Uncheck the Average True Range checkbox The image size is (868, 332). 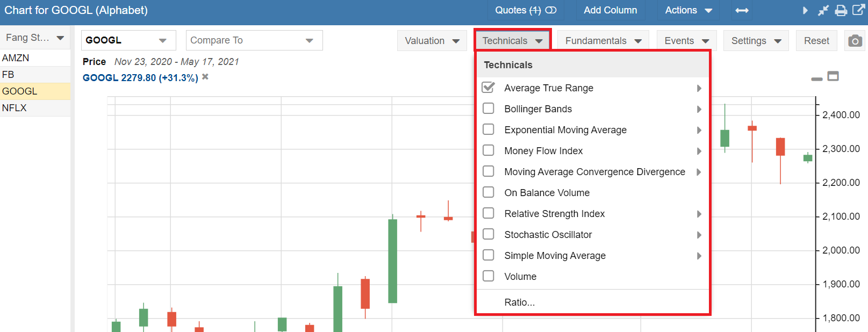[x=489, y=88]
